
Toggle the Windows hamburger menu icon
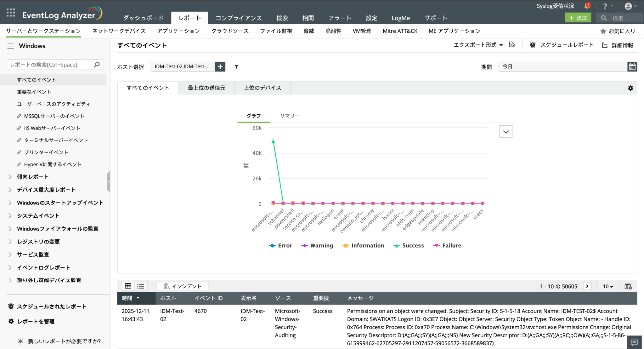point(11,46)
